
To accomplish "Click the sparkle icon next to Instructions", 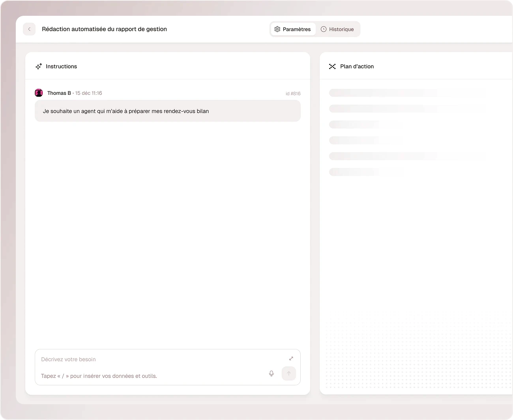I will pyautogui.click(x=39, y=66).
